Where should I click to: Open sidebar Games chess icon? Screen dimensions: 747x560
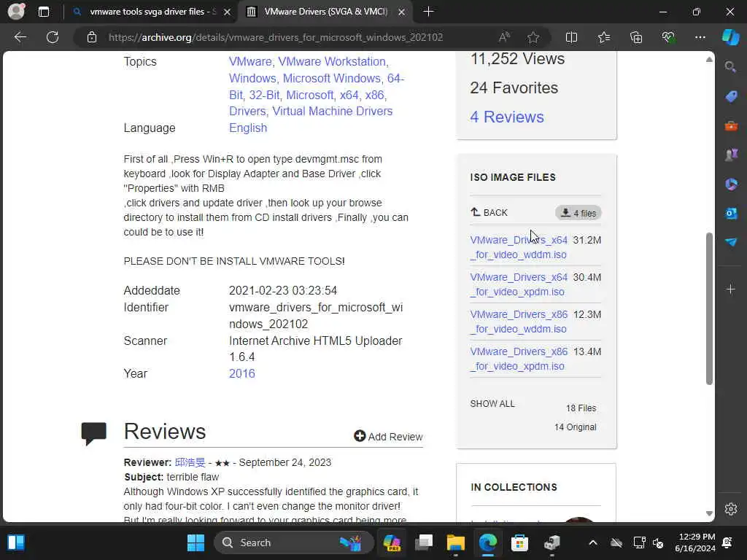tap(731, 155)
